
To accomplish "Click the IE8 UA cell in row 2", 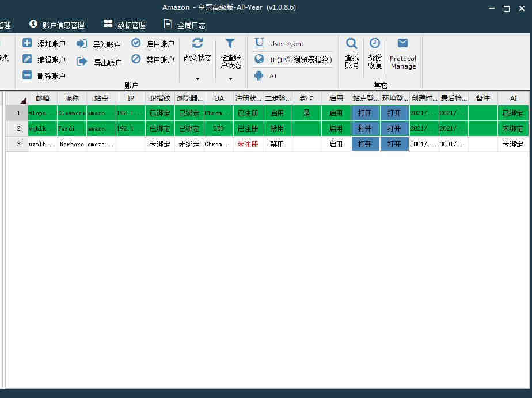I will (x=219, y=128).
